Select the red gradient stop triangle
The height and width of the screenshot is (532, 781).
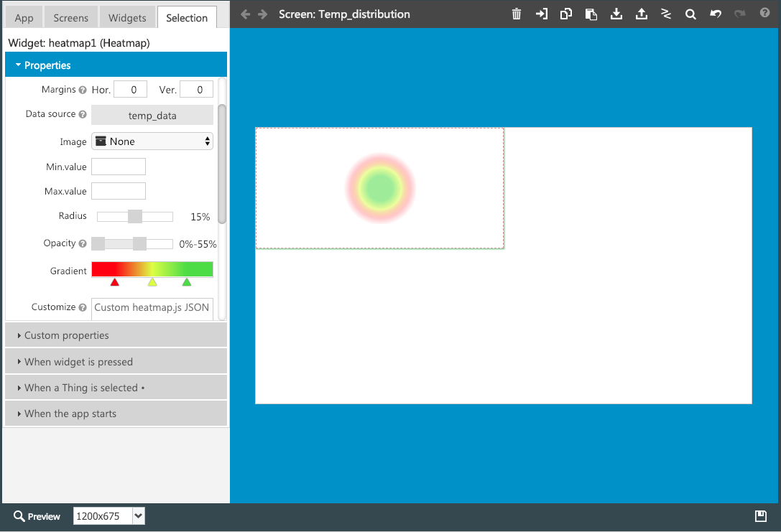tap(115, 282)
